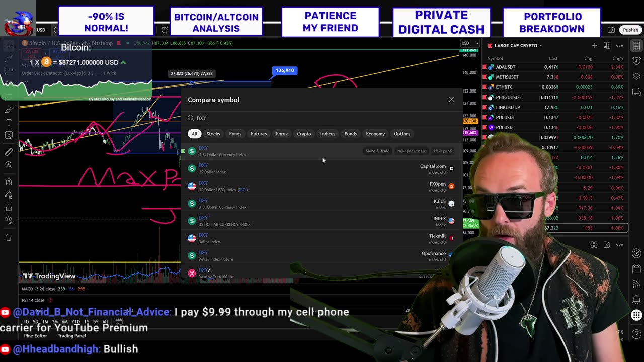Open bottom-right apps grid icon
Image resolution: width=644 pixels, height=362 pixels.
(x=636, y=315)
